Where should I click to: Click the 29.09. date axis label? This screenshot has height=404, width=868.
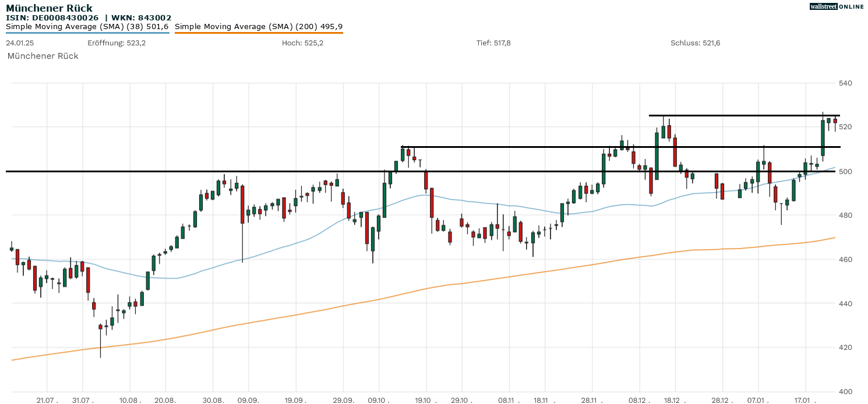click(x=343, y=401)
